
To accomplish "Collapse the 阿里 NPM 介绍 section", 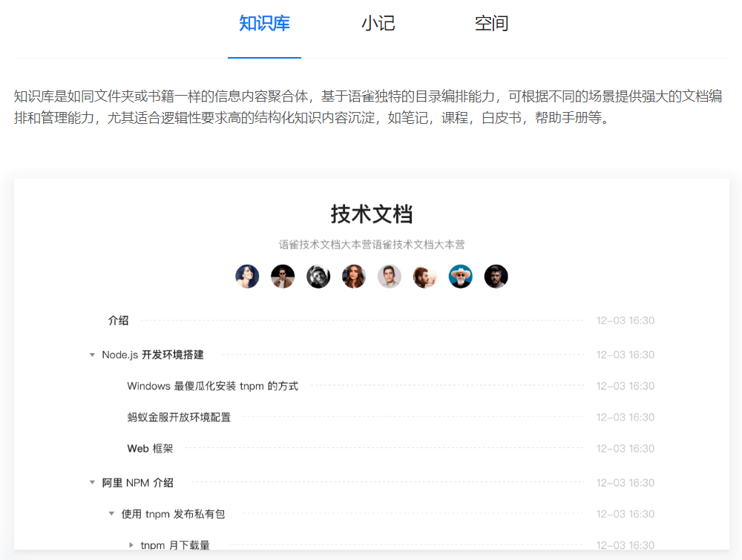I will coord(91,482).
